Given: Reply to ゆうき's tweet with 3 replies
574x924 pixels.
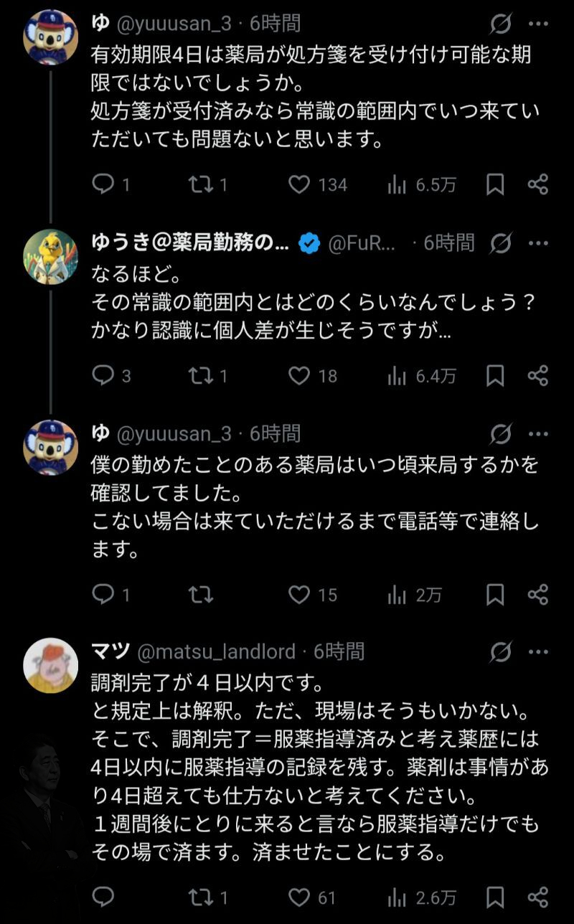Looking at the screenshot, I should pyautogui.click(x=105, y=375).
